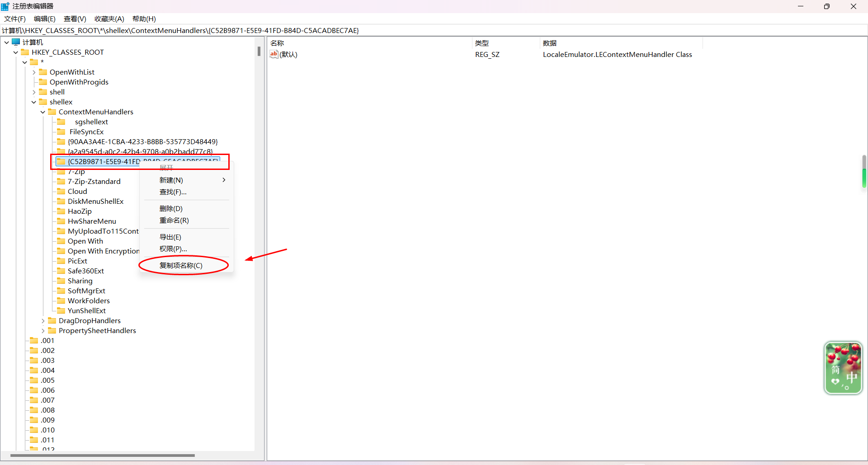
Task: Choose 复制项名称(C) from the context menu
Action: [x=181, y=265]
